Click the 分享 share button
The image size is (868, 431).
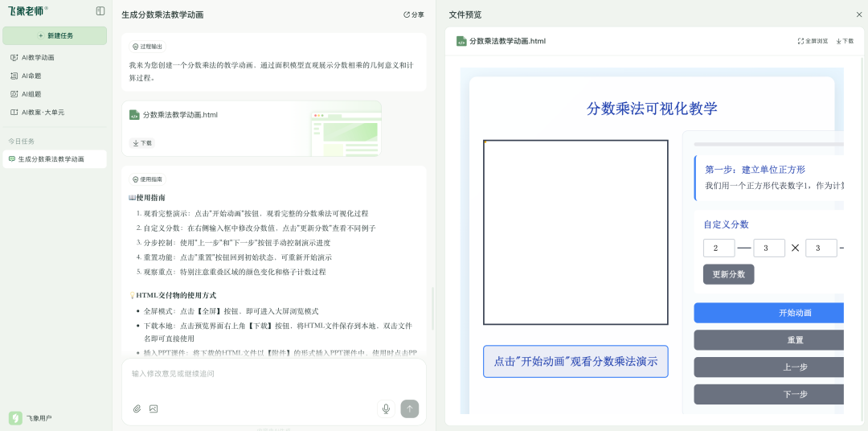(413, 14)
